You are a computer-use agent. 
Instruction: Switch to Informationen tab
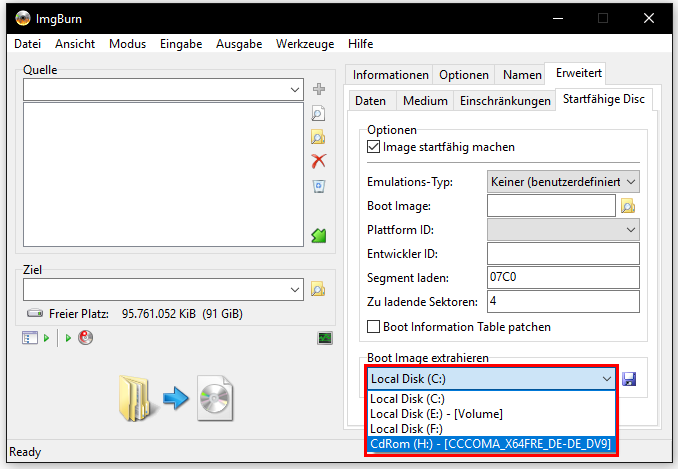point(390,75)
